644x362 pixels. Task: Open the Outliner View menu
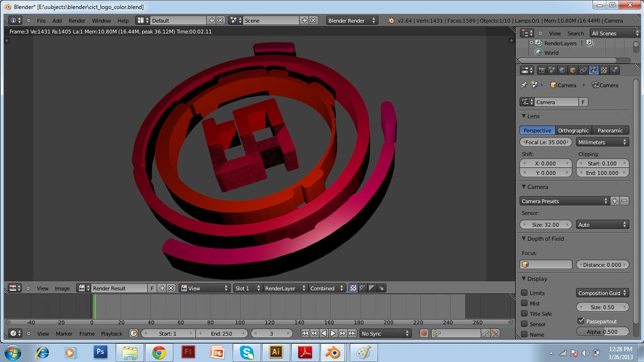coord(555,33)
